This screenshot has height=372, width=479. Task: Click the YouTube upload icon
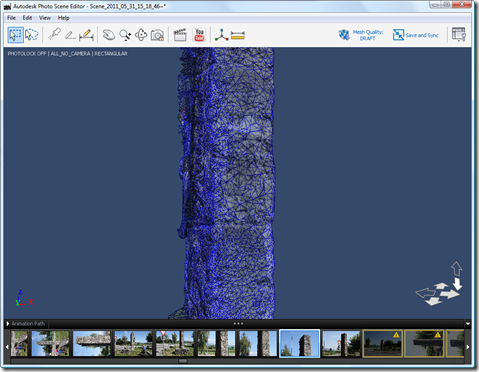[x=199, y=35]
